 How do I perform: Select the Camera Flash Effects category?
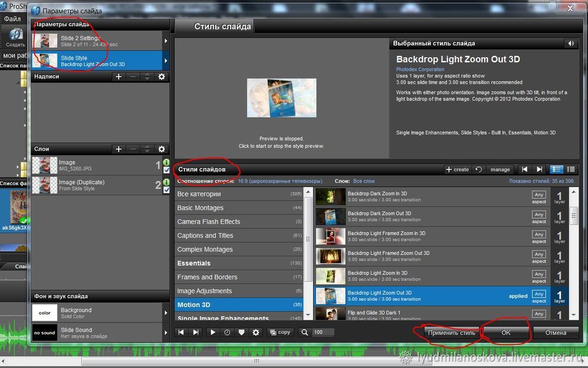click(x=209, y=222)
